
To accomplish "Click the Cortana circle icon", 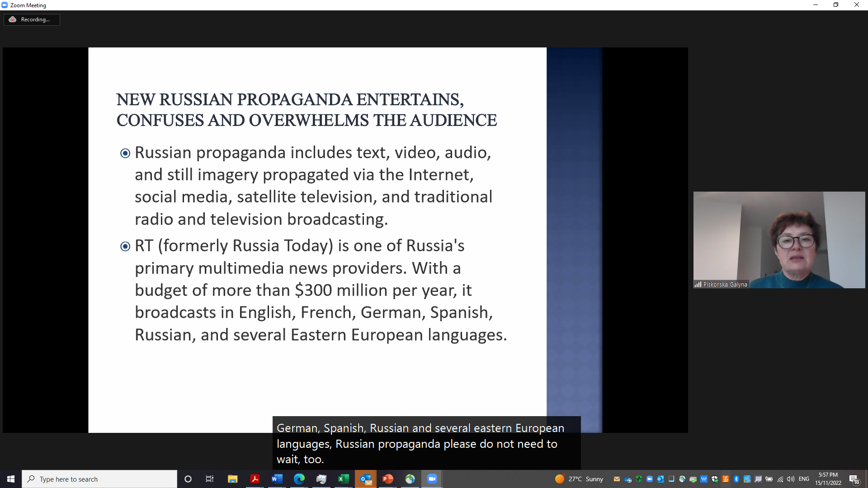I will click(188, 479).
